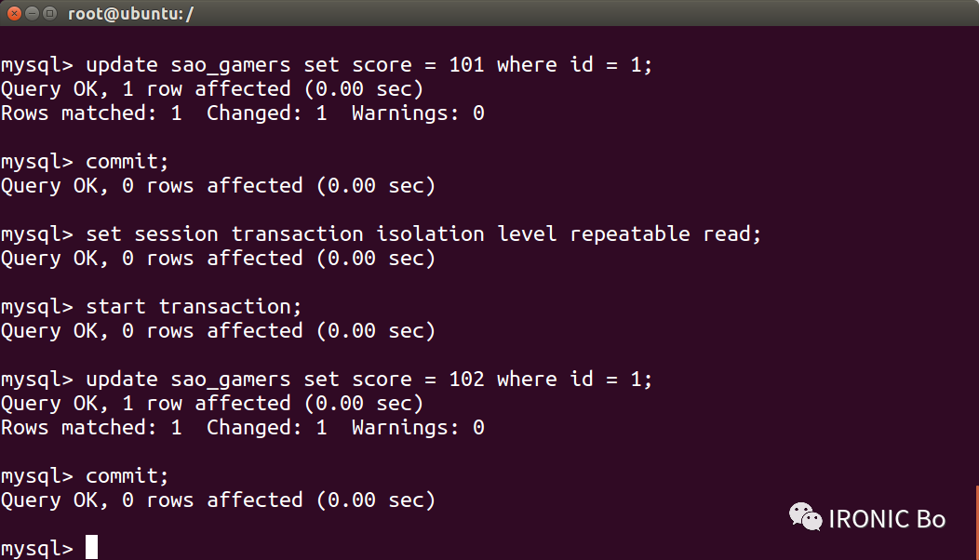979x560 pixels.
Task: Click the start transaction; command
Action: pyautogui.click(x=194, y=307)
